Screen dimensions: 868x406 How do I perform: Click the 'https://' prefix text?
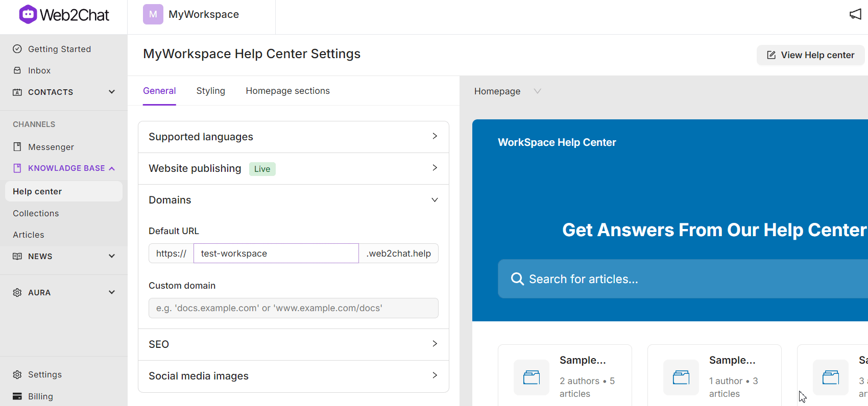point(171,253)
